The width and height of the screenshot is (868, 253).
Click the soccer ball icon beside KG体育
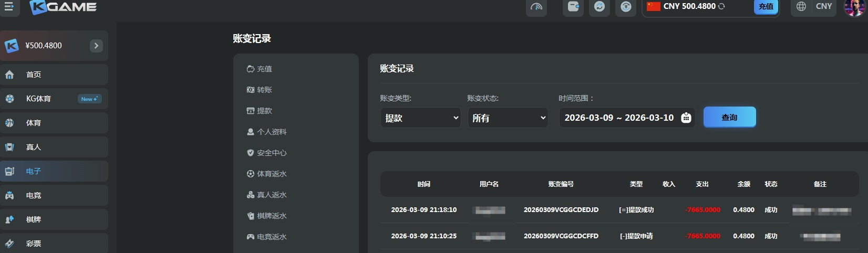(9, 99)
